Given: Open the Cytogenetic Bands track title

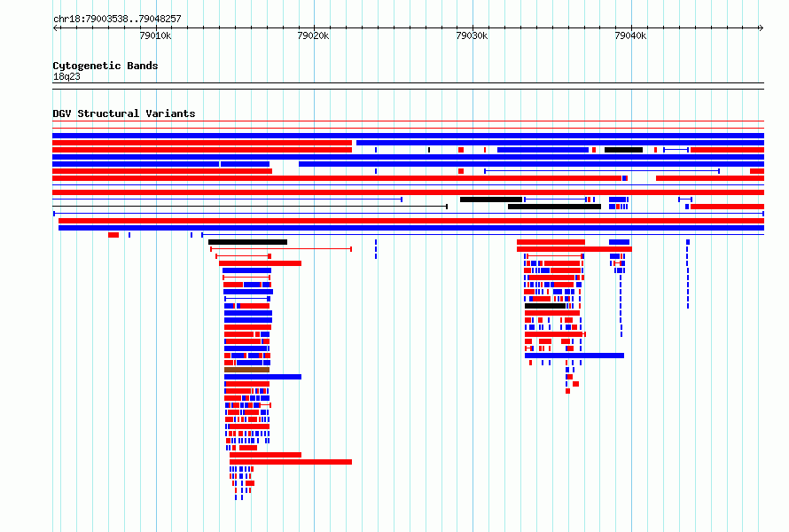Looking at the screenshot, I should pyautogui.click(x=105, y=66).
